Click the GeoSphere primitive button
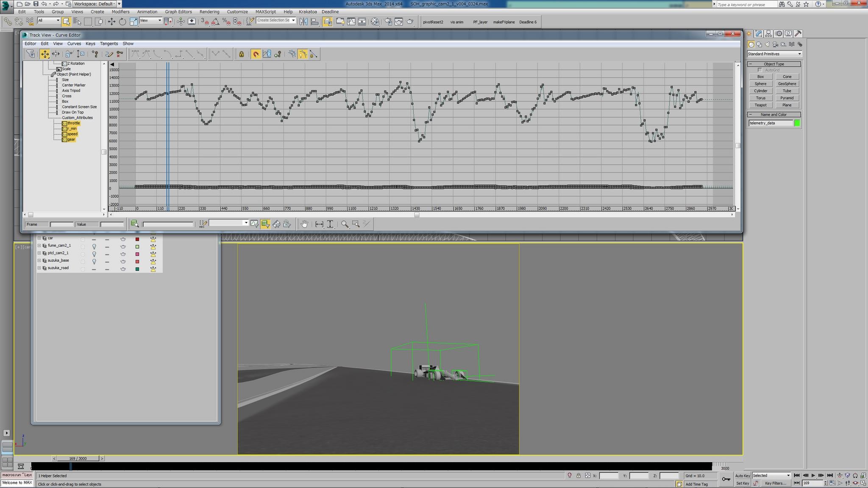Viewport: 868px width, 488px height. (787, 84)
